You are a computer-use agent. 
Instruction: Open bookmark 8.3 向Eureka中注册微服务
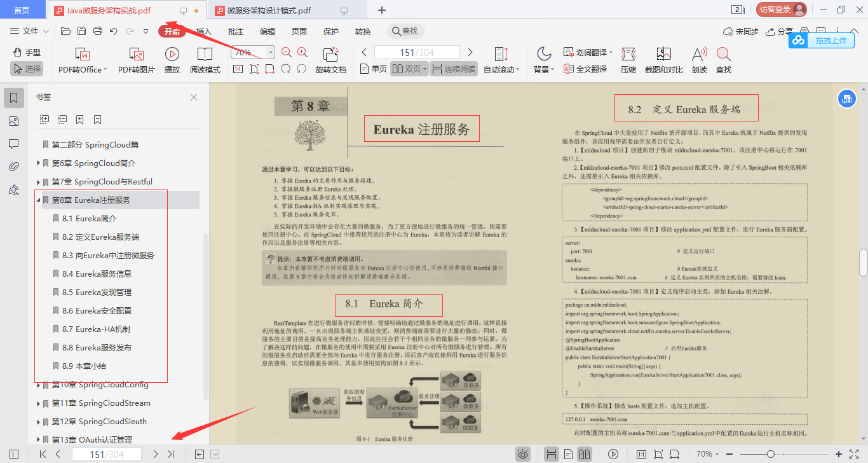point(109,256)
